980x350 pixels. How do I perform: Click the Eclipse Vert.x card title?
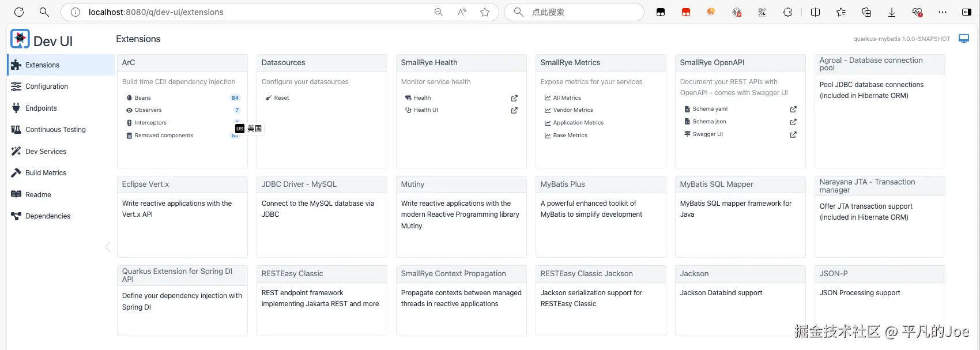click(146, 185)
